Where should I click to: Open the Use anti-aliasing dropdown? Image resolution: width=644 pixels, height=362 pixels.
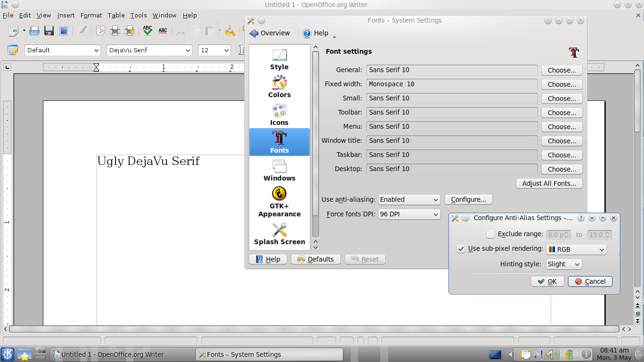pos(409,199)
